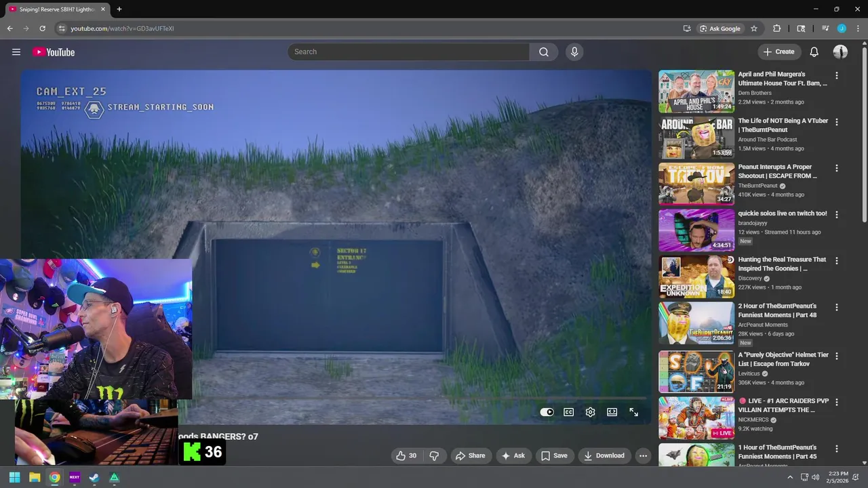Image resolution: width=868 pixels, height=488 pixels.
Task: Open Around The Bar Podcast channel
Action: click(x=768, y=140)
